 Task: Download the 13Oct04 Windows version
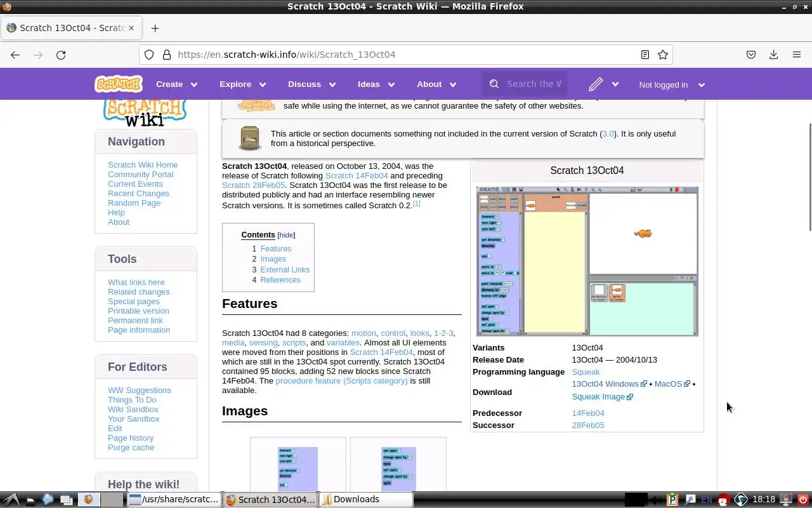click(x=609, y=384)
